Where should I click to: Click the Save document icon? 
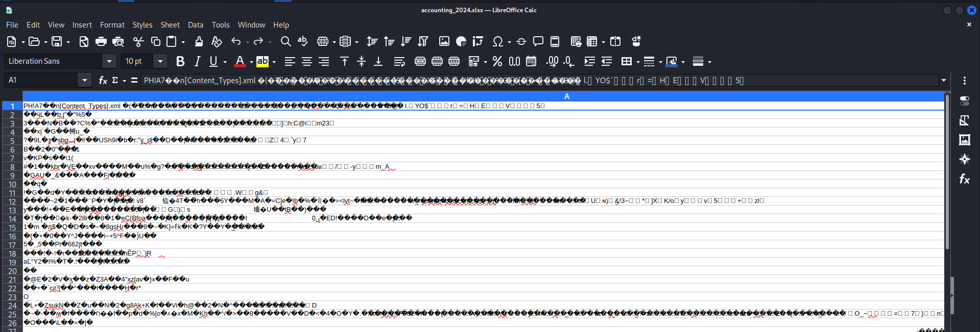57,42
